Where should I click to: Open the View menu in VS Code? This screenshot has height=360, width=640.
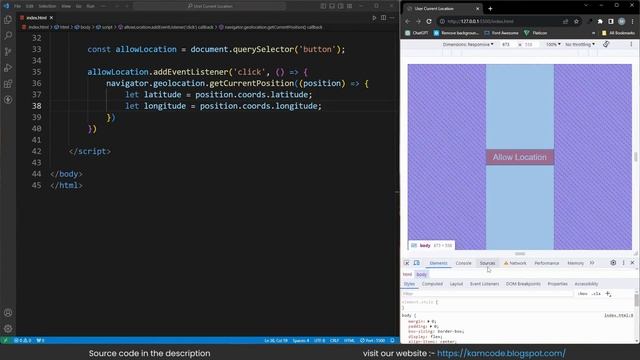tap(66, 6)
